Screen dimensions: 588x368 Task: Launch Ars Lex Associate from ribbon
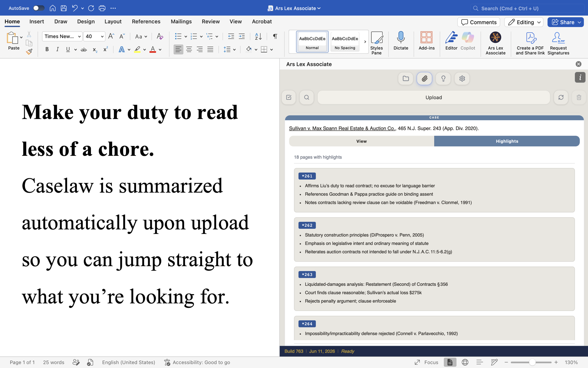[495, 43]
